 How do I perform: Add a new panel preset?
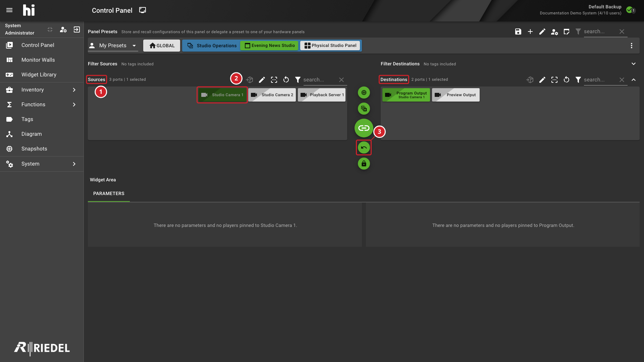pyautogui.click(x=530, y=32)
